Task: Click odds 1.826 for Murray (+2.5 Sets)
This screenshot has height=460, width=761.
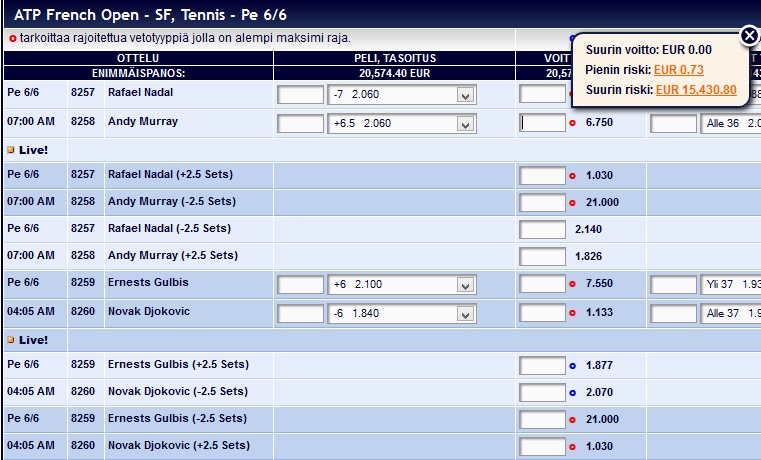Action: click(x=588, y=257)
